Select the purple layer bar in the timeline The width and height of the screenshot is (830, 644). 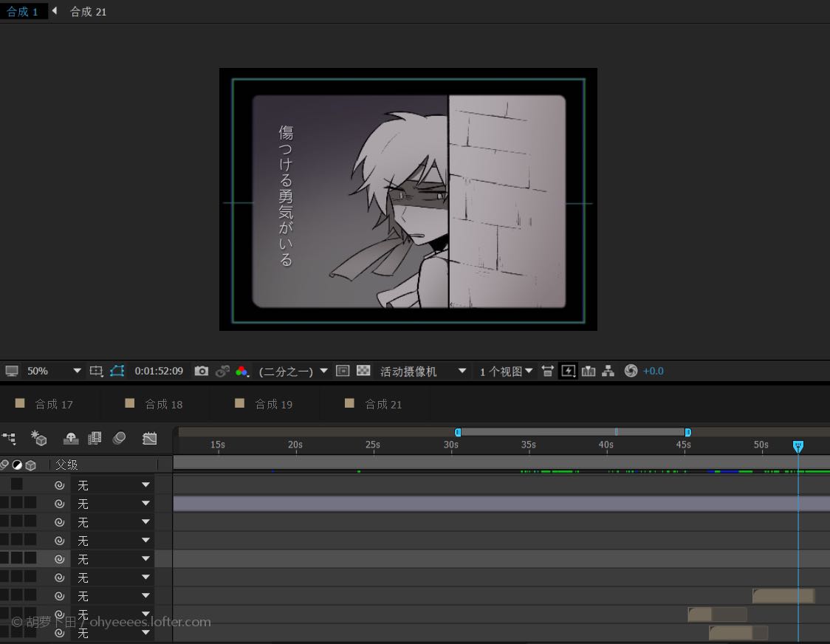coord(501,504)
